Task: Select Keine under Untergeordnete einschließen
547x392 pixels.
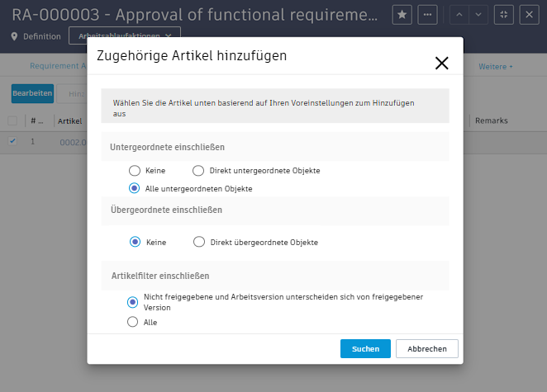Action: (x=135, y=171)
